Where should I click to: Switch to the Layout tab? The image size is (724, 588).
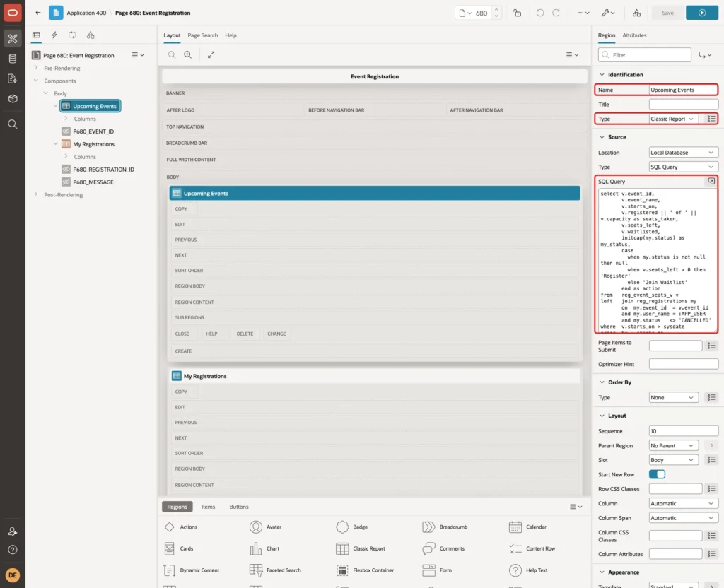pos(172,35)
